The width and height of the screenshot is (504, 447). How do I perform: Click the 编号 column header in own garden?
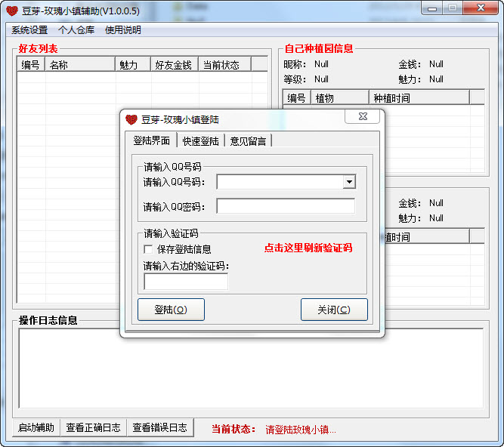click(x=297, y=97)
